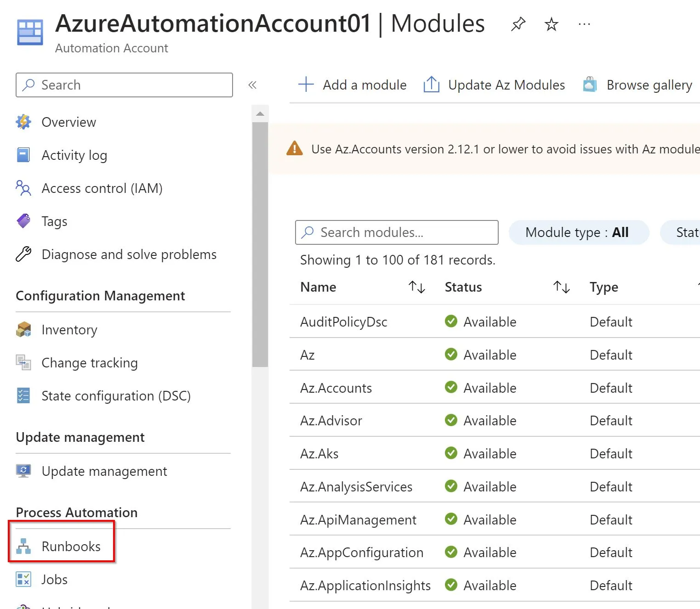Click the State configuration checklist icon
The image size is (700, 609).
click(x=23, y=395)
